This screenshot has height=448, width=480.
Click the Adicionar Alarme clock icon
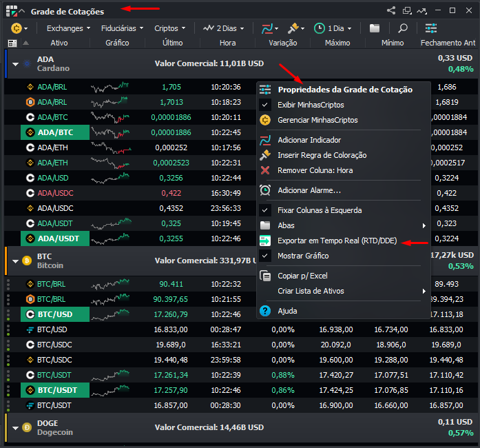[x=265, y=190]
